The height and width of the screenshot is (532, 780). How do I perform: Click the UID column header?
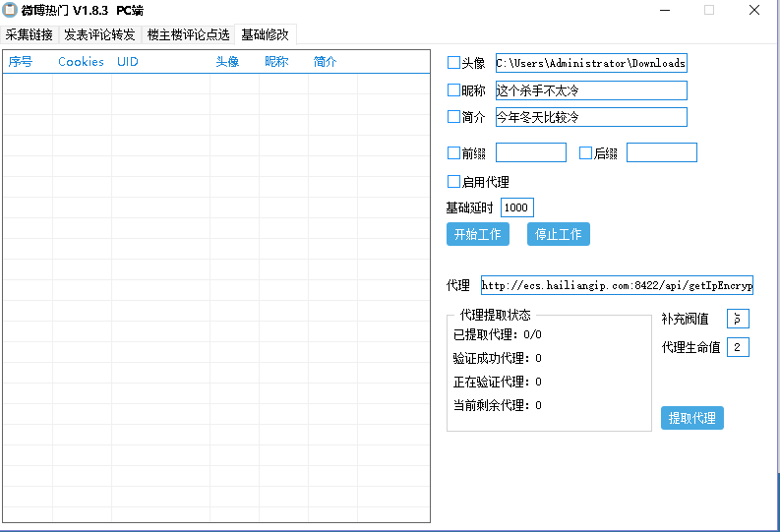point(128,62)
